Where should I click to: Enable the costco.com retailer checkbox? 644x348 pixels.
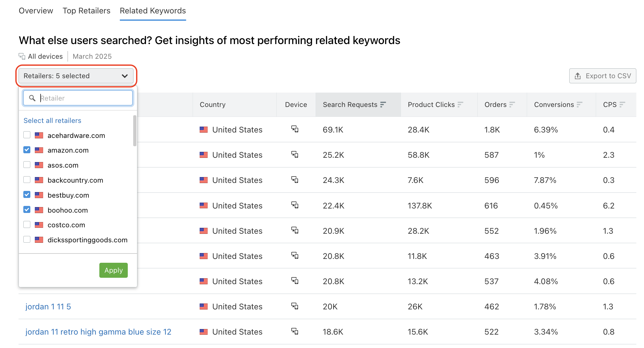coord(27,224)
